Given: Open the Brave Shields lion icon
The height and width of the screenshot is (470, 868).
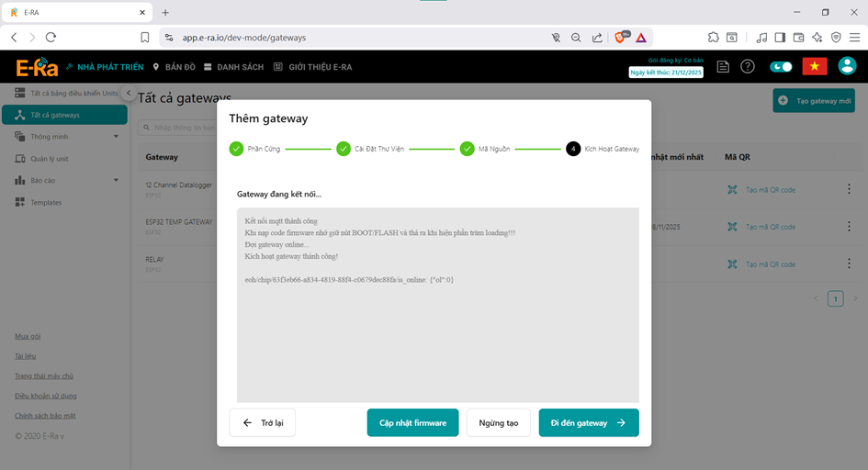Looking at the screenshot, I should click(x=620, y=38).
